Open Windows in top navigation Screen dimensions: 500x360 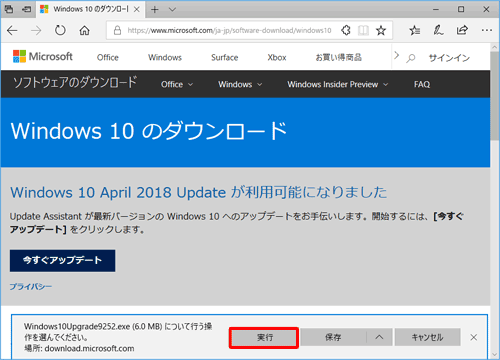click(165, 57)
